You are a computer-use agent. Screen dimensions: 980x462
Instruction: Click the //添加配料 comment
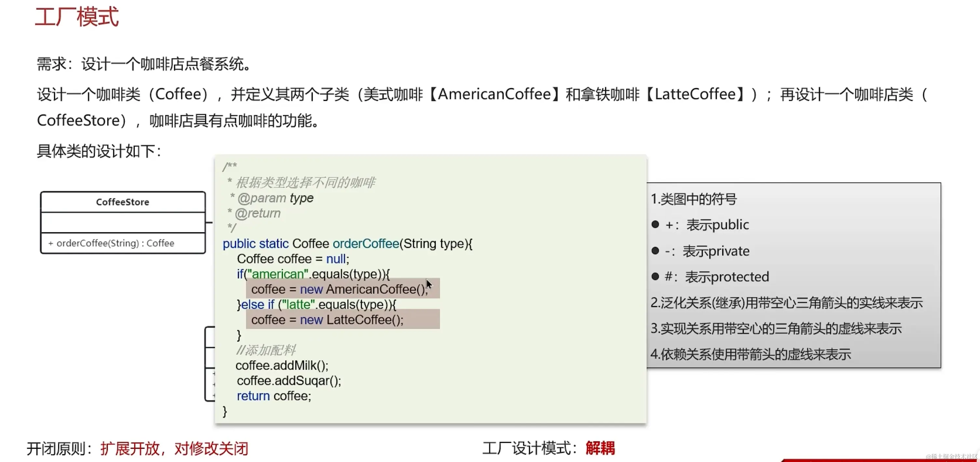[265, 350]
